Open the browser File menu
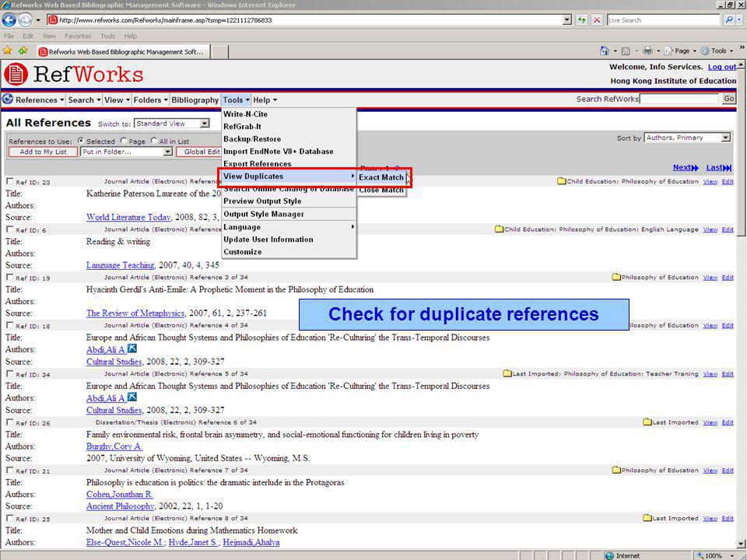 pos(9,36)
